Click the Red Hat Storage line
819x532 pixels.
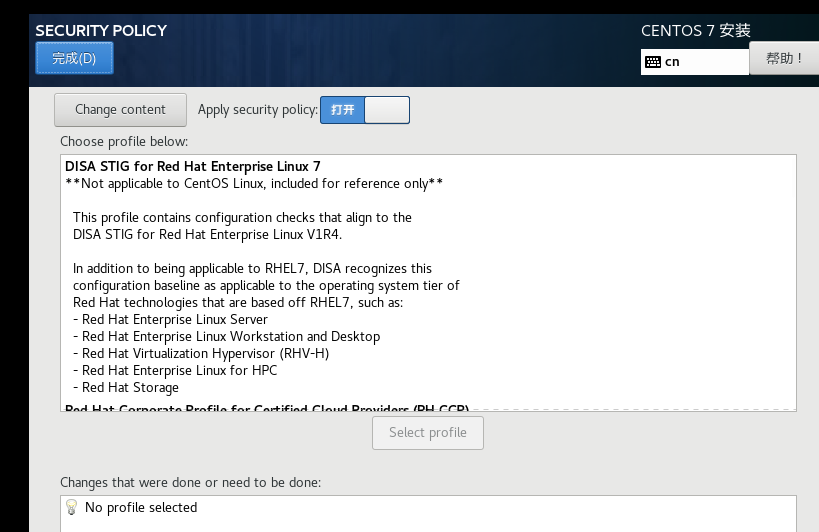(126, 387)
